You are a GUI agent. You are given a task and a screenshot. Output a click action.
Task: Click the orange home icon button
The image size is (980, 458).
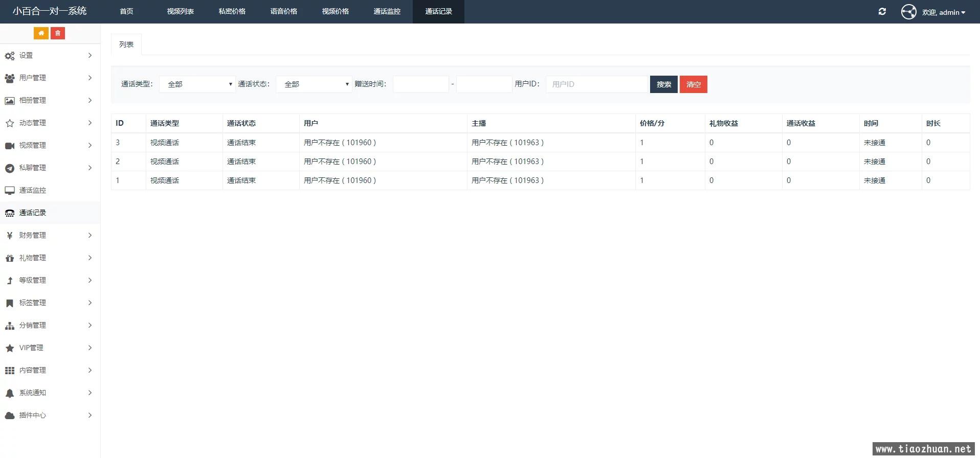tap(41, 33)
